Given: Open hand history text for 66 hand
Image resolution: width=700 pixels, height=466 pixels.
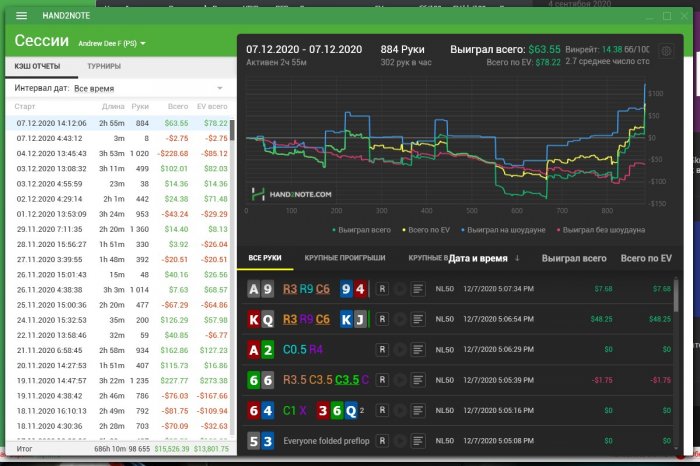Looking at the screenshot, I should 417,380.
